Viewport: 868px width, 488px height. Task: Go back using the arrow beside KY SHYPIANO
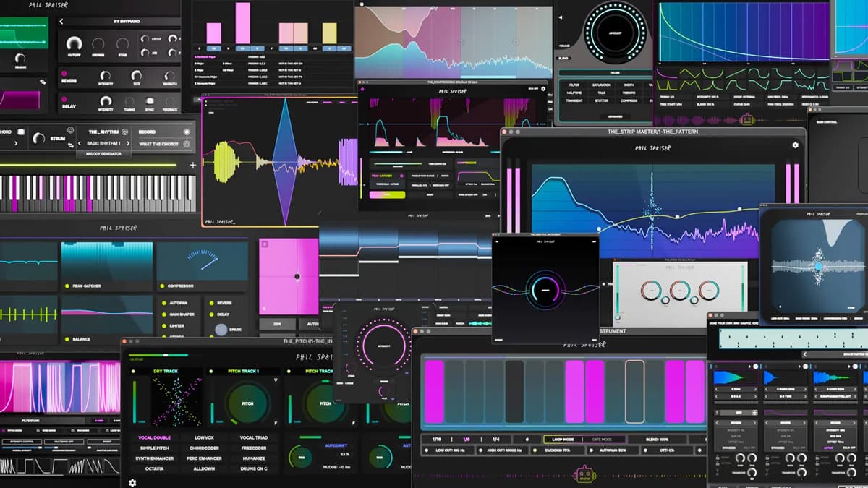point(61,22)
